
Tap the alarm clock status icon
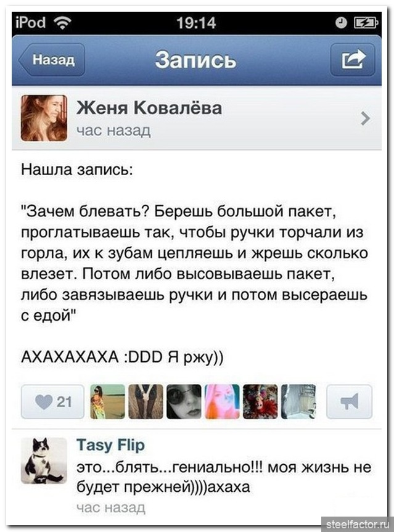pos(341,23)
